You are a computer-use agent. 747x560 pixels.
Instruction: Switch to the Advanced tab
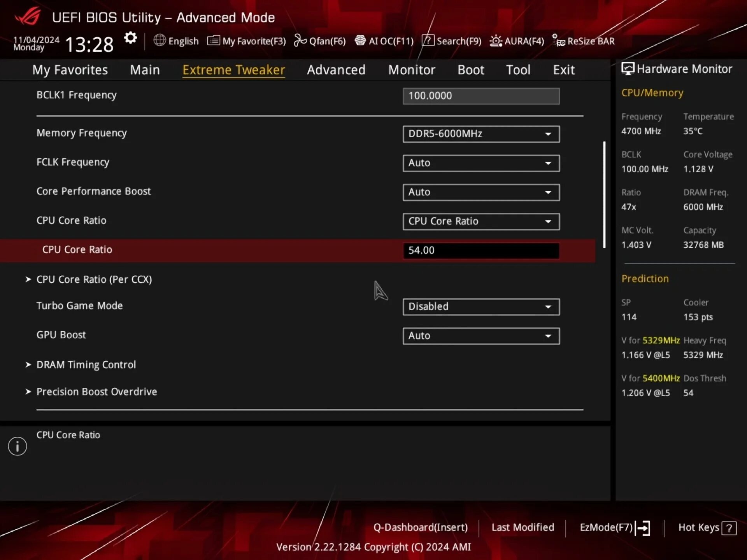pyautogui.click(x=336, y=70)
